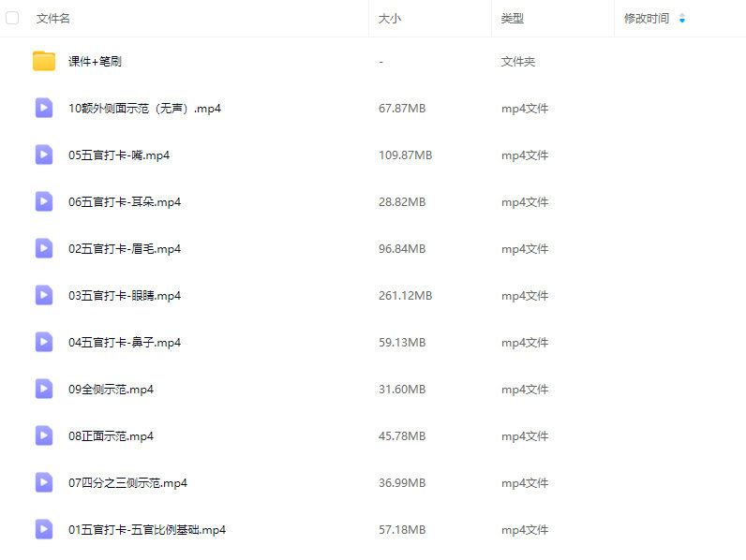Click the 修改时间 column header text
This screenshot has width=746, height=560.
[646, 19]
